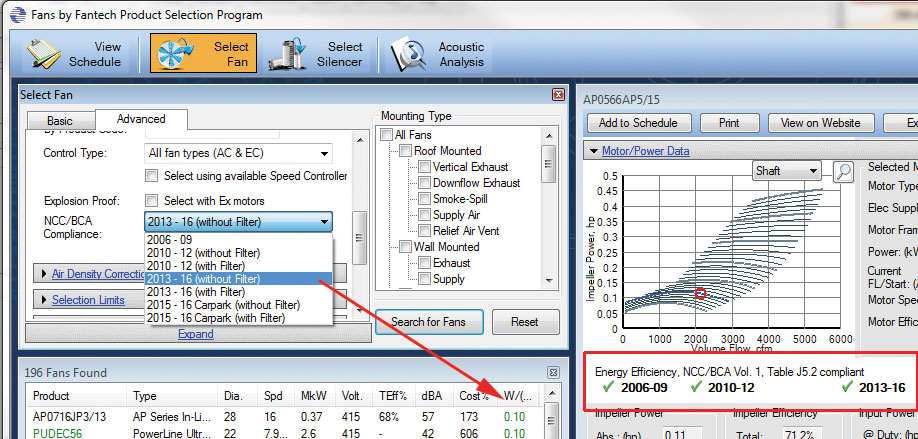Screen dimensions: 918x439
Task: Launch the Acoustic Analysis tool
Action: 438,54
